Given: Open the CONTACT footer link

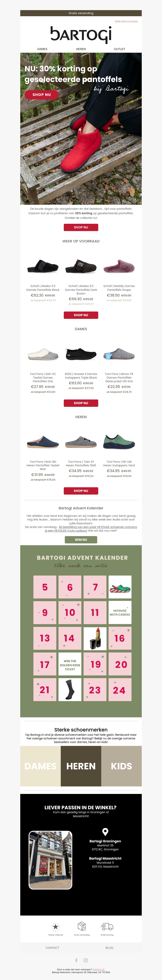Looking at the screenshot, I should click(x=52, y=948).
